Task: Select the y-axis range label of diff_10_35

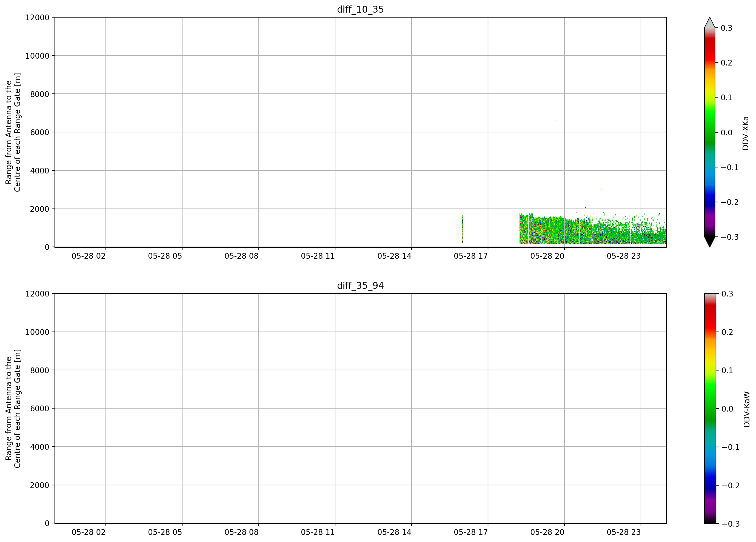Action: tap(13, 132)
